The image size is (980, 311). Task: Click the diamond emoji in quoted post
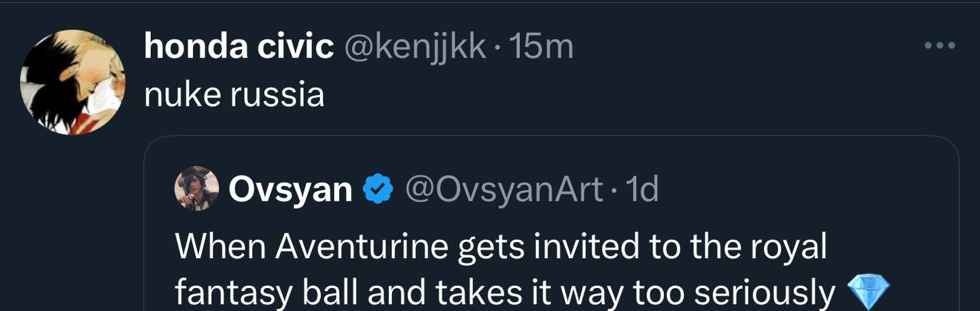point(869,293)
